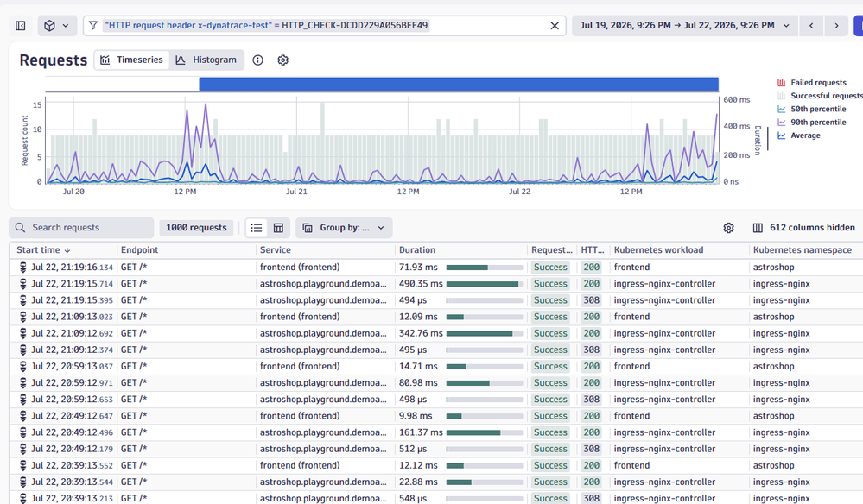Select the table view icon

click(278, 228)
